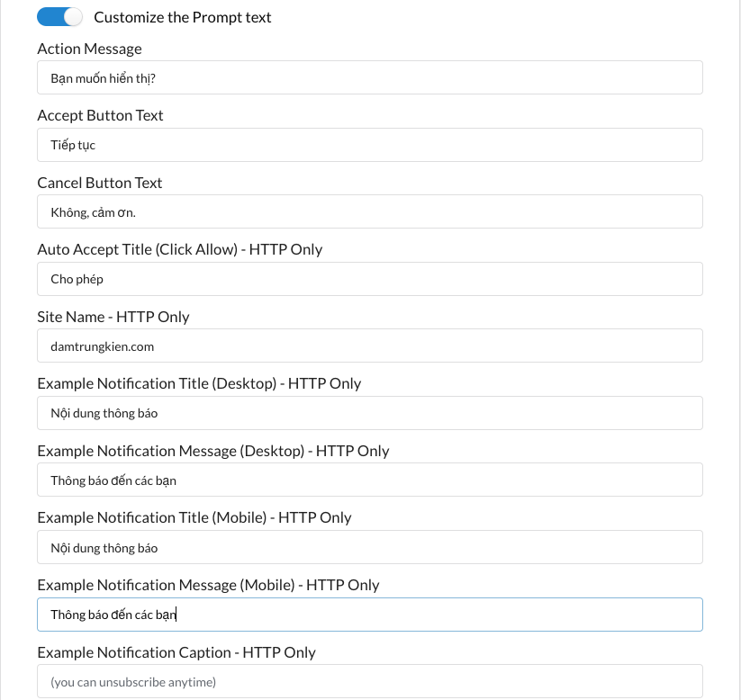Viewport: 741px width, 700px height.
Task: Click the 'Action Message' label text
Action: (x=89, y=49)
